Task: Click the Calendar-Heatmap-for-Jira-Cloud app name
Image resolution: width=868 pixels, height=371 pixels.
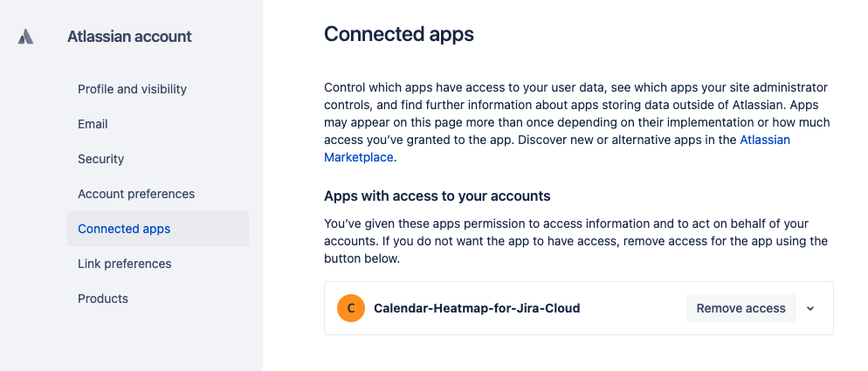Action: coord(477,308)
